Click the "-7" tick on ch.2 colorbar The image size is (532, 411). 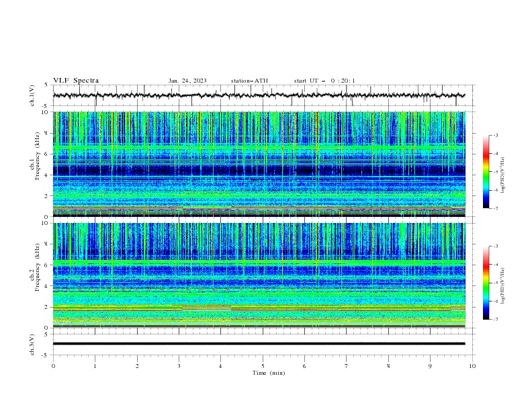[x=495, y=320]
